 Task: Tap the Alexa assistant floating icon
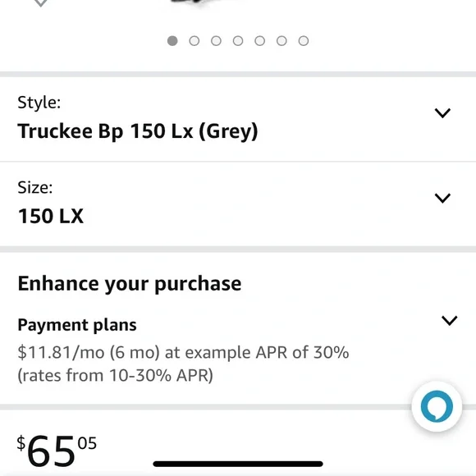coord(437,406)
